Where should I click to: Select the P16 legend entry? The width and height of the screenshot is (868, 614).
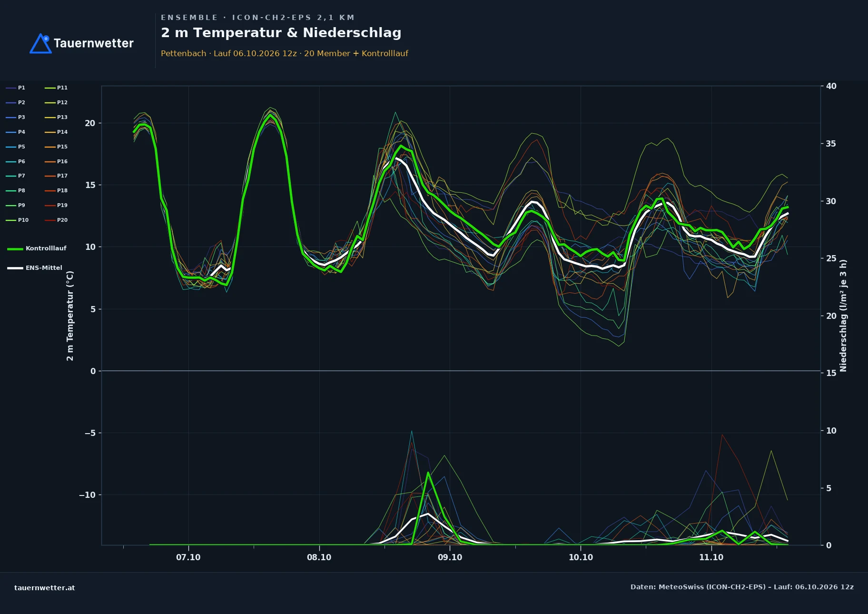pos(56,161)
